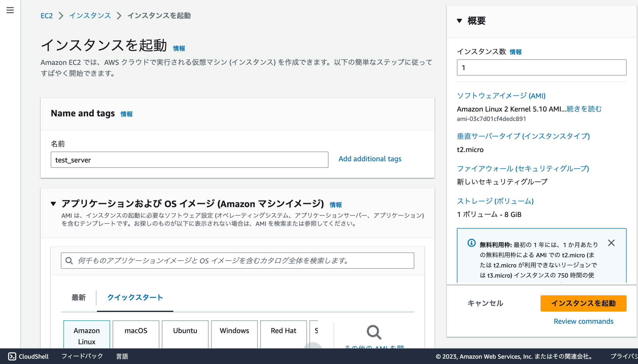This screenshot has width=638, height=364.
Task: Click the インスタンス数 number field
Action: (541, 68)
